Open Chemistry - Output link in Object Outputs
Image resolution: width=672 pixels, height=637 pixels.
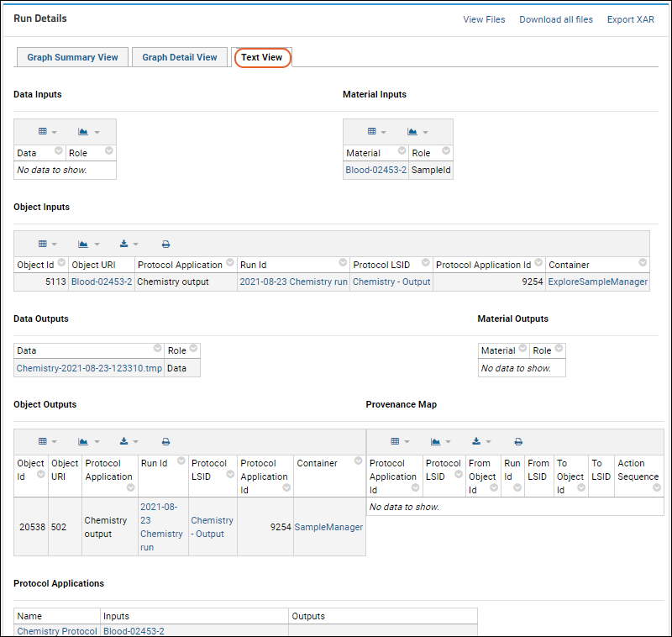[x=213, y=527]
